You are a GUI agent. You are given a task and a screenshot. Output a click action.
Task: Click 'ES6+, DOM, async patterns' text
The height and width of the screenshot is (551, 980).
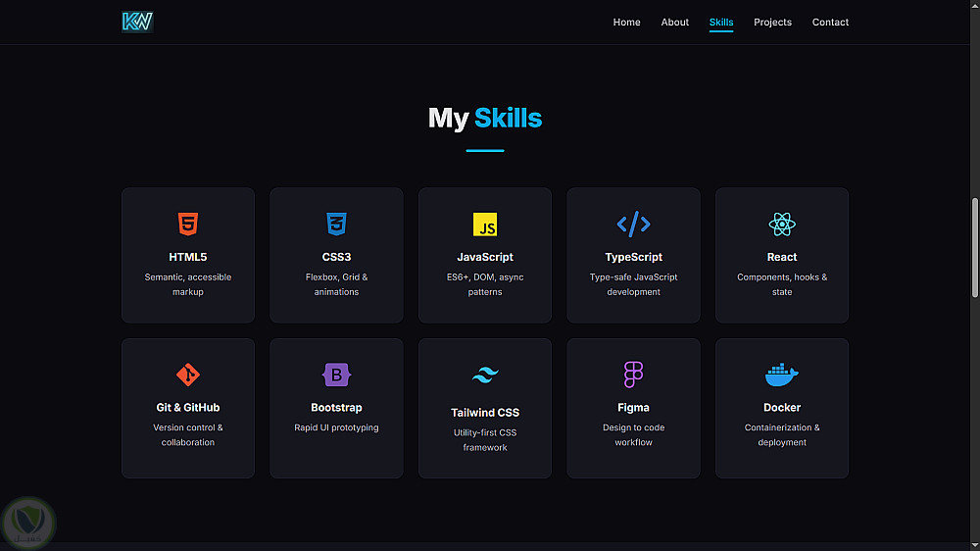[x=485, y=284]
